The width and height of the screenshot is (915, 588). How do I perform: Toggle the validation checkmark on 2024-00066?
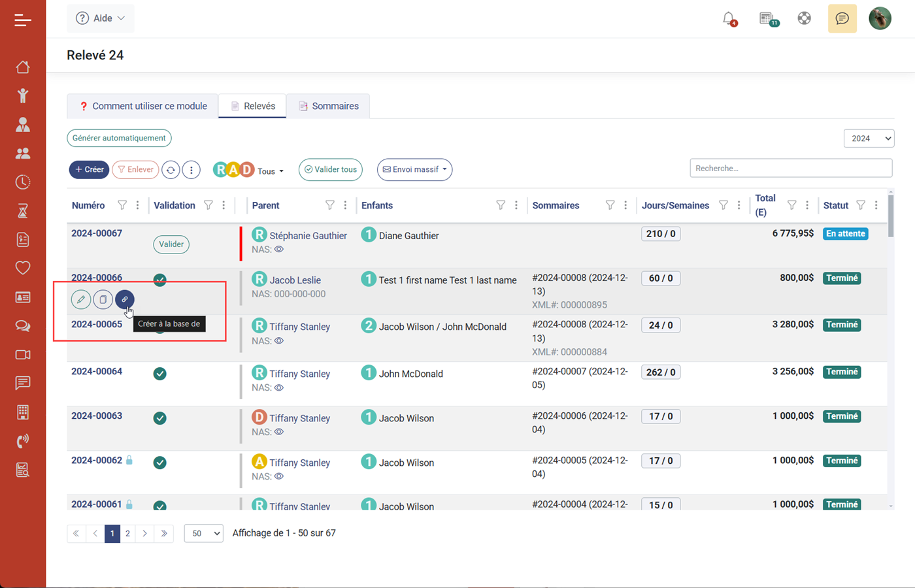tap(159, 280)
